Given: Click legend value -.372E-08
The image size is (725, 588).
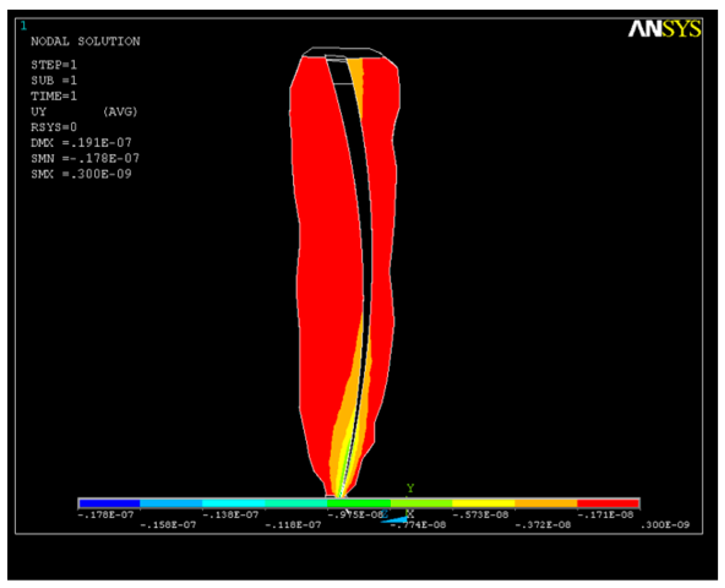Looking at the screenshot, I should 543,525.
